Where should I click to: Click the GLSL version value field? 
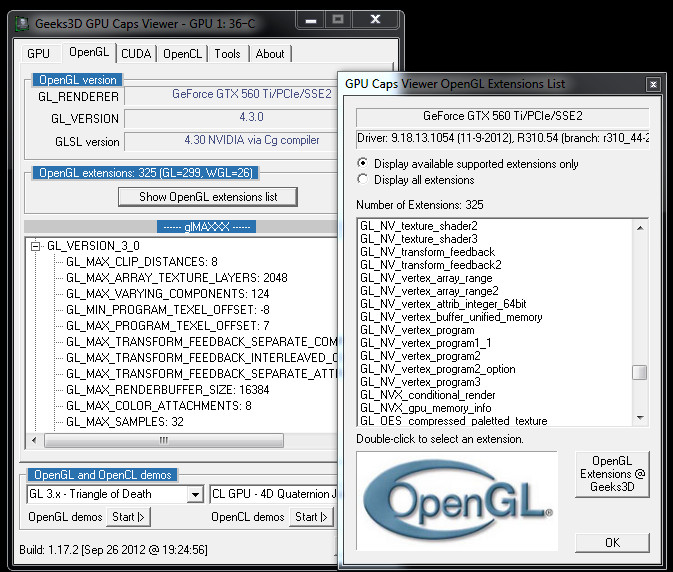(231, 140)
